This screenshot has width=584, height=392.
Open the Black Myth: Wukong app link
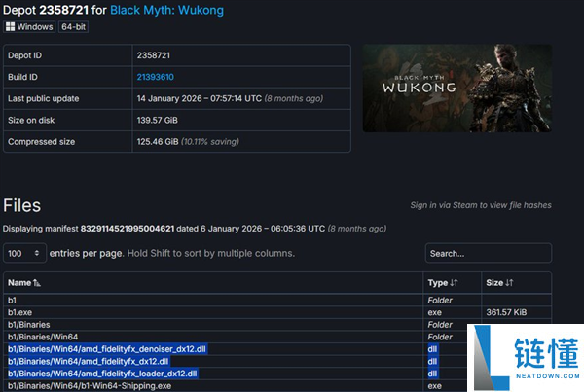click(x=166, y=10)
